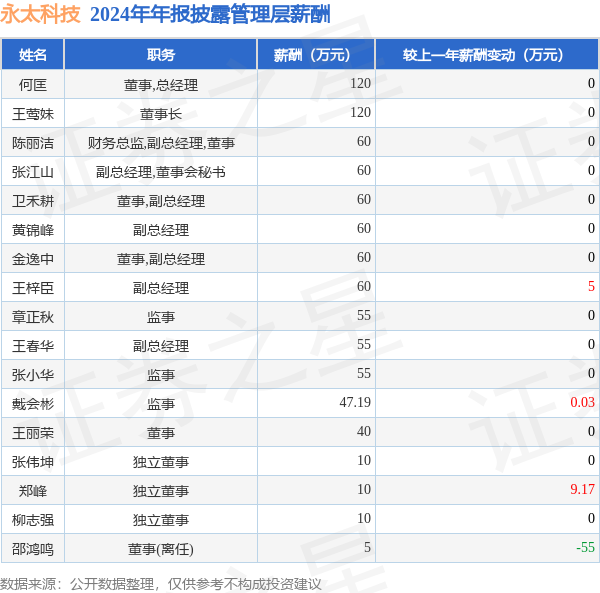This screenshot has height=593, width=600.
Task: Click salary value 47.19
Action: click(x=355, y=402)
